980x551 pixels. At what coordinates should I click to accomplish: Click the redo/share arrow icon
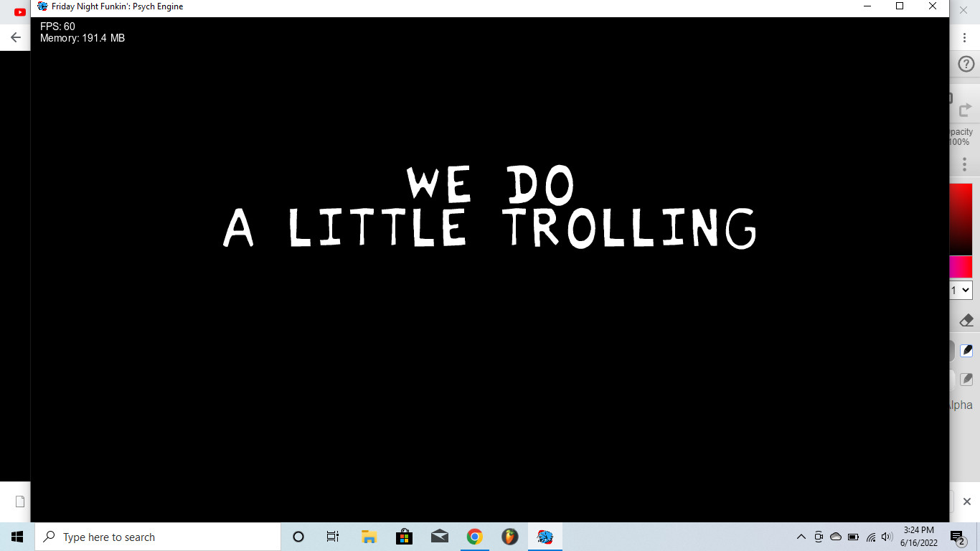(x=965, y=110)
